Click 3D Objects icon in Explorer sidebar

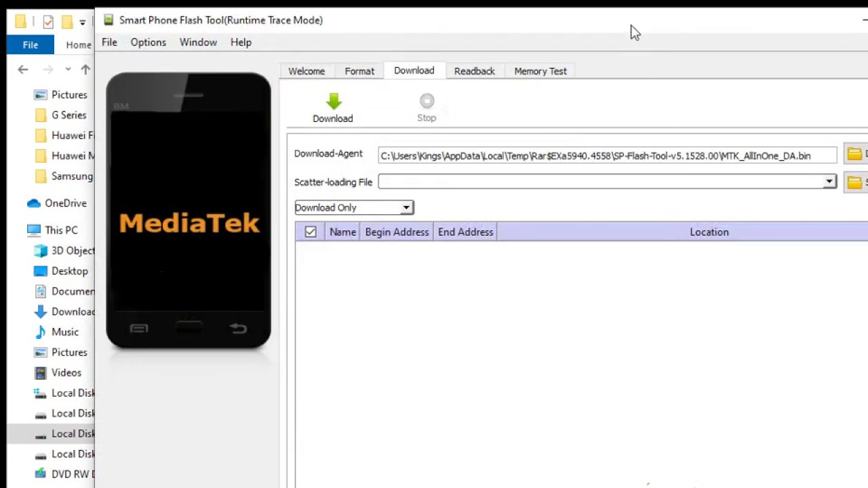[x=41, y=251]
